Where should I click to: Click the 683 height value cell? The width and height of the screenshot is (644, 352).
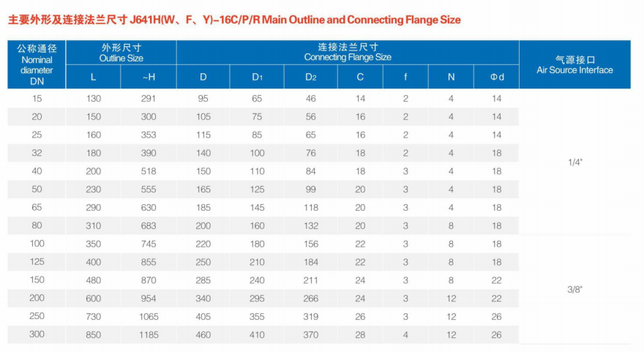coord(149,226)
